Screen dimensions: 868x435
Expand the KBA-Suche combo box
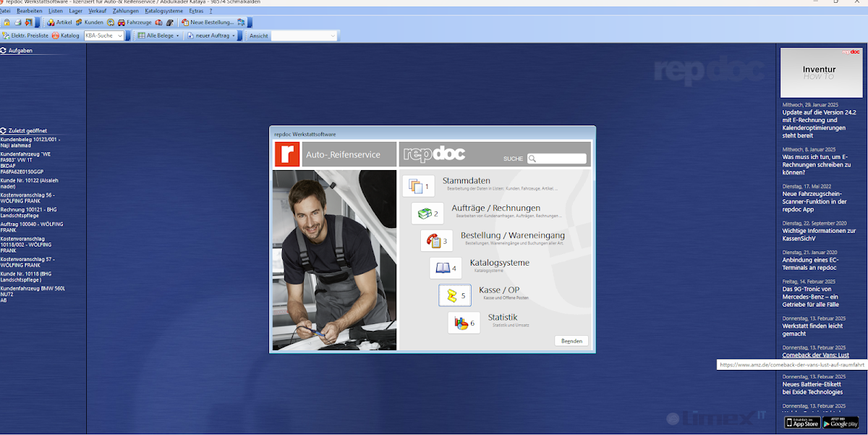click(120, 35)
